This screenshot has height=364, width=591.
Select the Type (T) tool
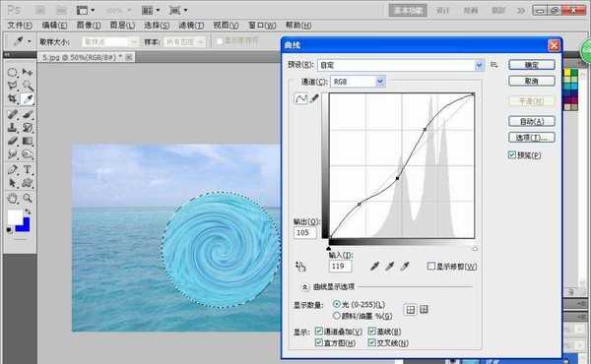pyautogui.click(x=28, y=169)
